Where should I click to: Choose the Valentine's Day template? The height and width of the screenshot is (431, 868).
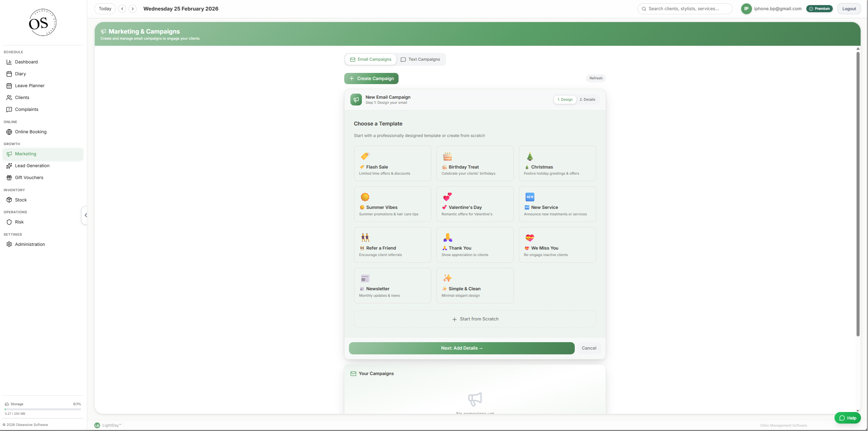pos(475,204)
